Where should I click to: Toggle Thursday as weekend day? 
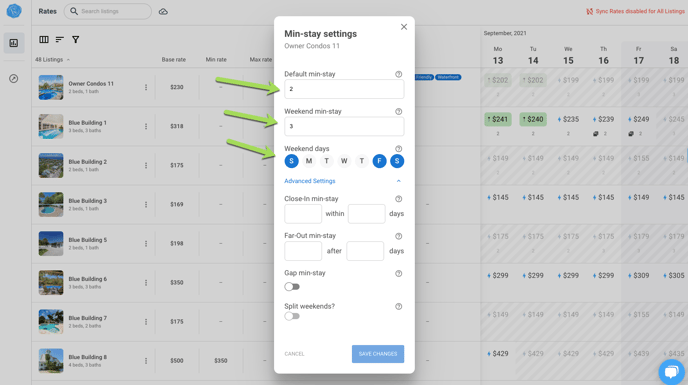click(x=362, y=161)
